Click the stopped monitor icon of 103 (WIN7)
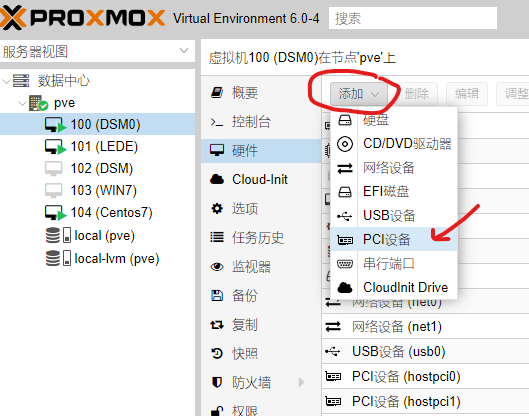 54,191
